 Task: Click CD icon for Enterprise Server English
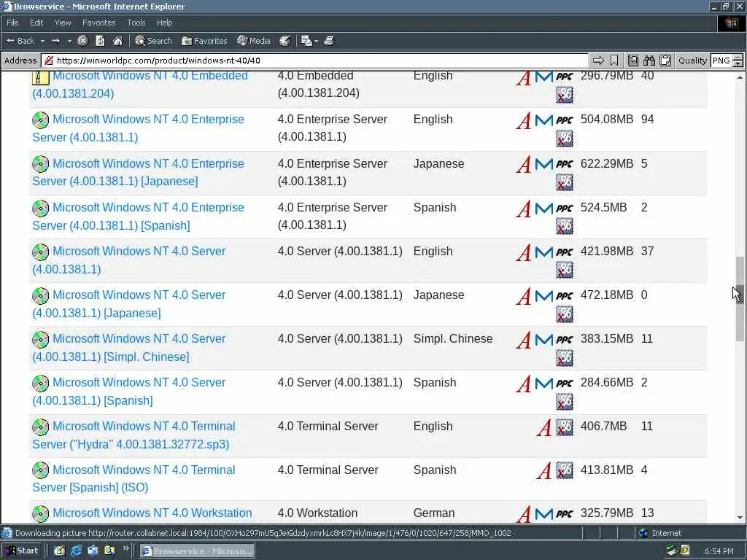point(41,120)
